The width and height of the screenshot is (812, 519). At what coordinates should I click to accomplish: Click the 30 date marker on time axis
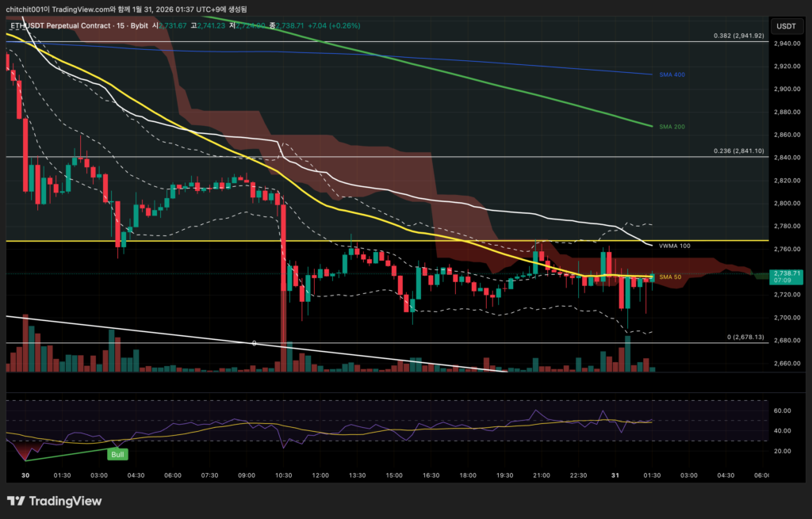(25, 475)
